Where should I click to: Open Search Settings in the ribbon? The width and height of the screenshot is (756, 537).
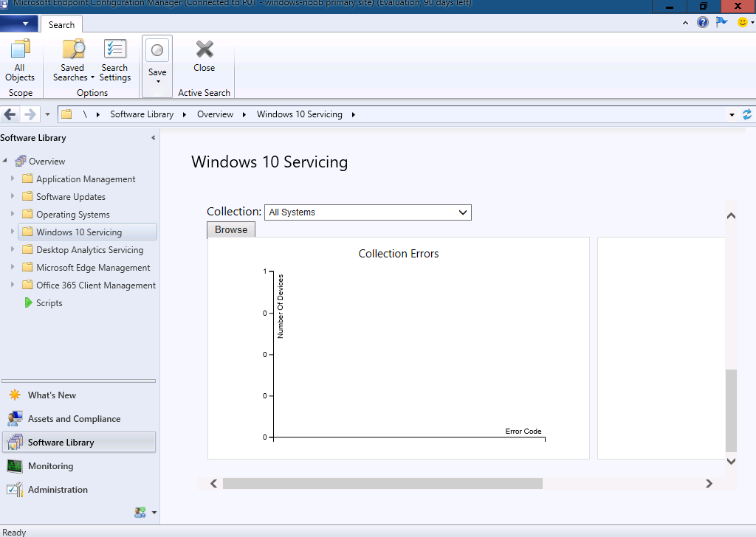(114, 60)
